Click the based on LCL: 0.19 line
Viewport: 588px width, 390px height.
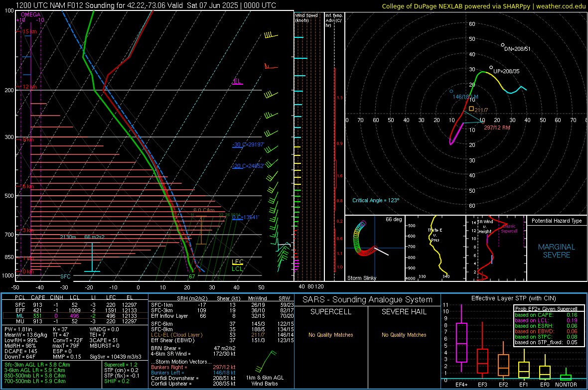point(546,320)
